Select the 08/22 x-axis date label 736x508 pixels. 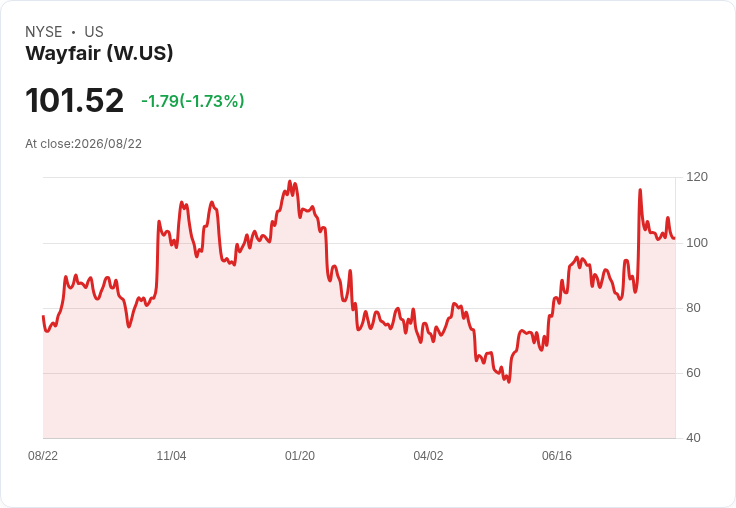pyautogui.click(x=43, y=455)
